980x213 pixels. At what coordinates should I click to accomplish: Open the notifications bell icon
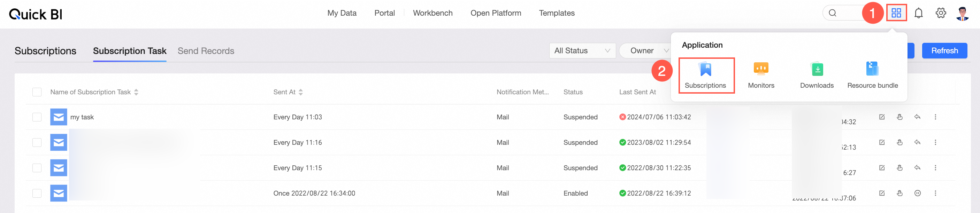pos(918,13)
